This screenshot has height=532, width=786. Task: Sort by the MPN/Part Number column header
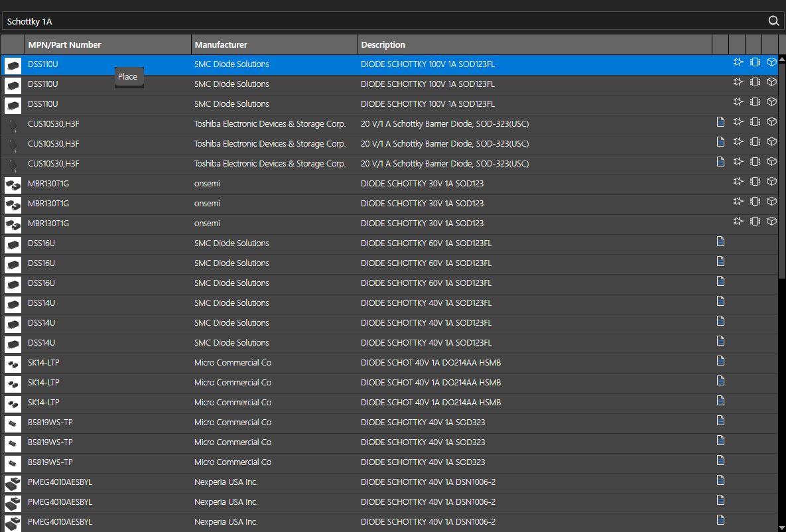point(106,44)
